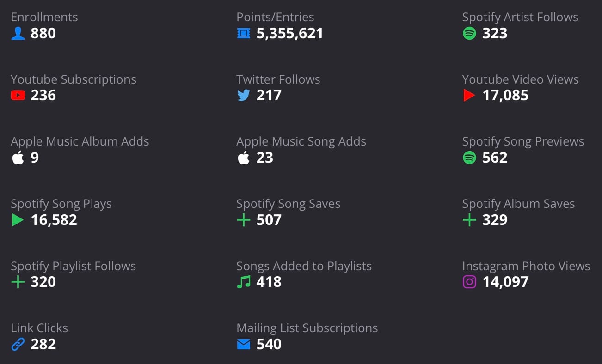Click the plus icon for Spotify Song Saves

[x=243, y=220]
